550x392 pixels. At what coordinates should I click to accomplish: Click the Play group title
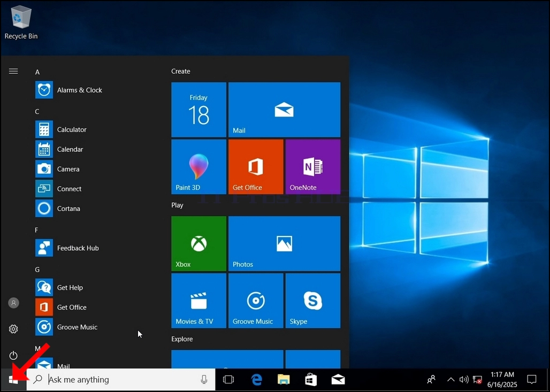pyautogui.click(x=177, y=205)
